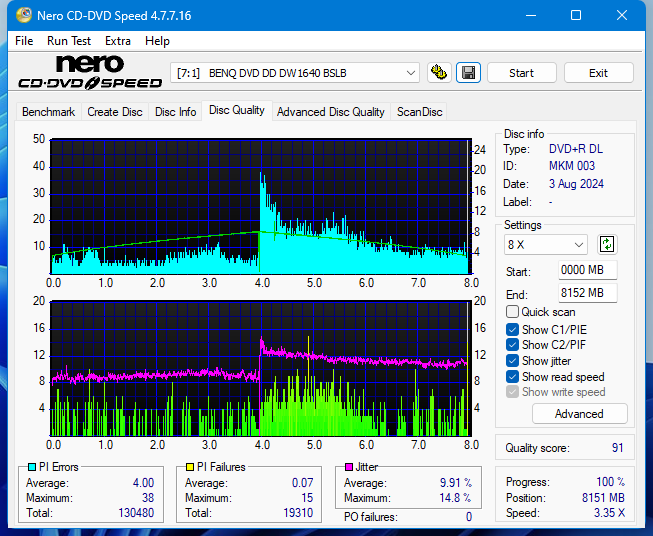
Task: Click the Start button
Action: pos(521,73)
